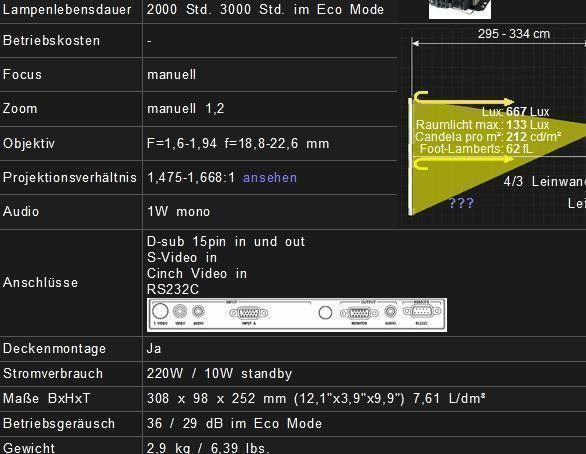The width and height of the screenshot is (586, 454).
Task: Click the upper yellow curved arrow in diagram
Action: tap(463, 98)
